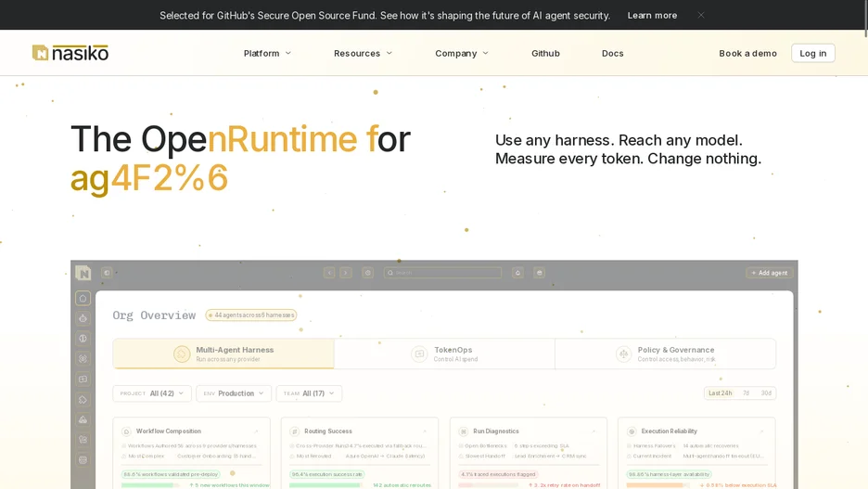Viewport: 868px width, 489px height.
Task: Select the brain icon in sidebar
Action: click(83, 339)
